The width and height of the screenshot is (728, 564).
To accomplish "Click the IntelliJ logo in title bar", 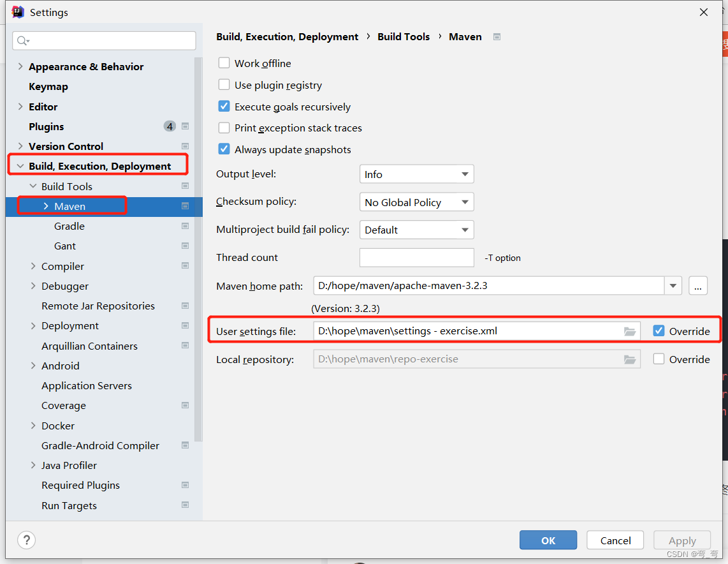I will (x=18, y=12).
